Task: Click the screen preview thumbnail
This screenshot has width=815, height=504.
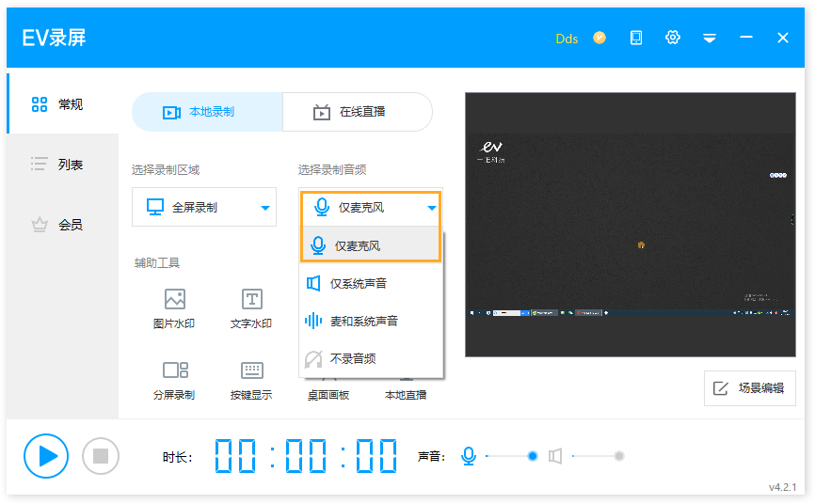Action: point(630,225)
